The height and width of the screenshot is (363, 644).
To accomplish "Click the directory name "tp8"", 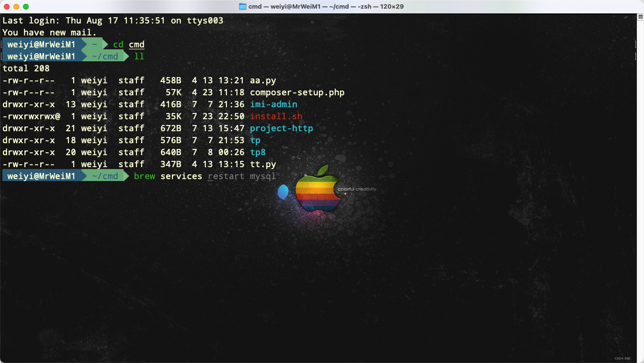I will coord(258,152).
